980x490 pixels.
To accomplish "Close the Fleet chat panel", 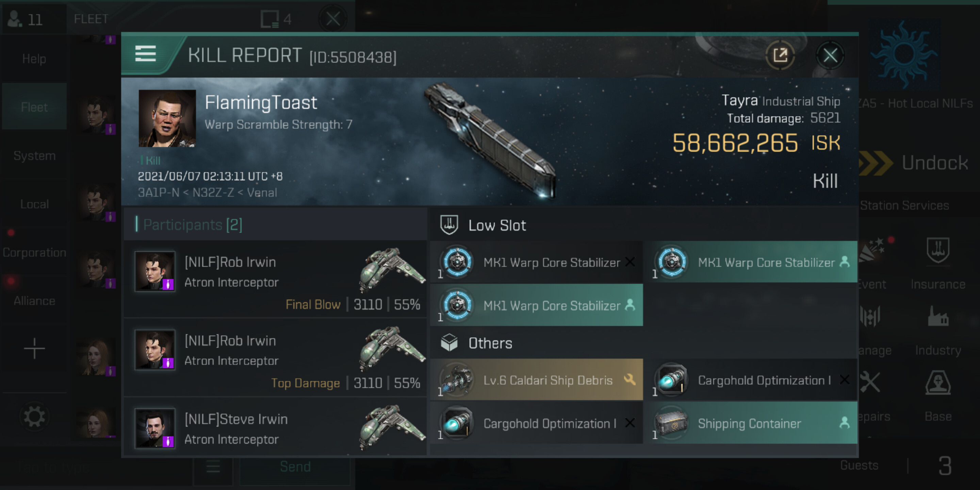I will point(333,19).
